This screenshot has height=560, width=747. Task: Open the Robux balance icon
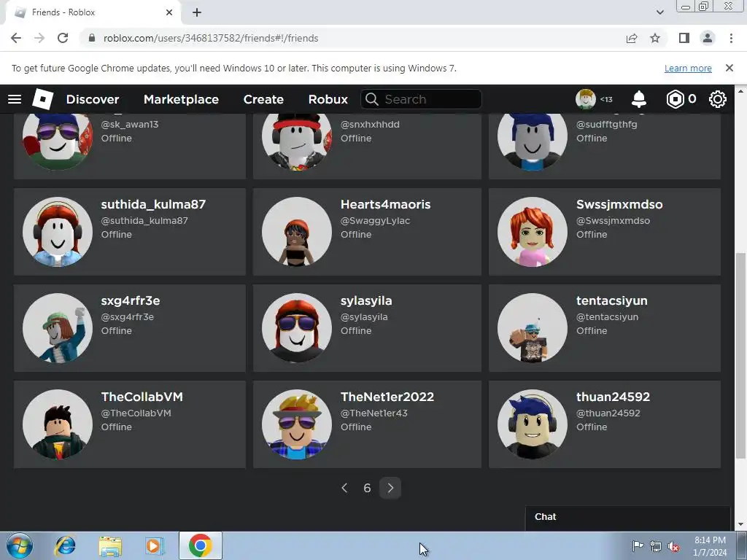(x=675, y=99)
